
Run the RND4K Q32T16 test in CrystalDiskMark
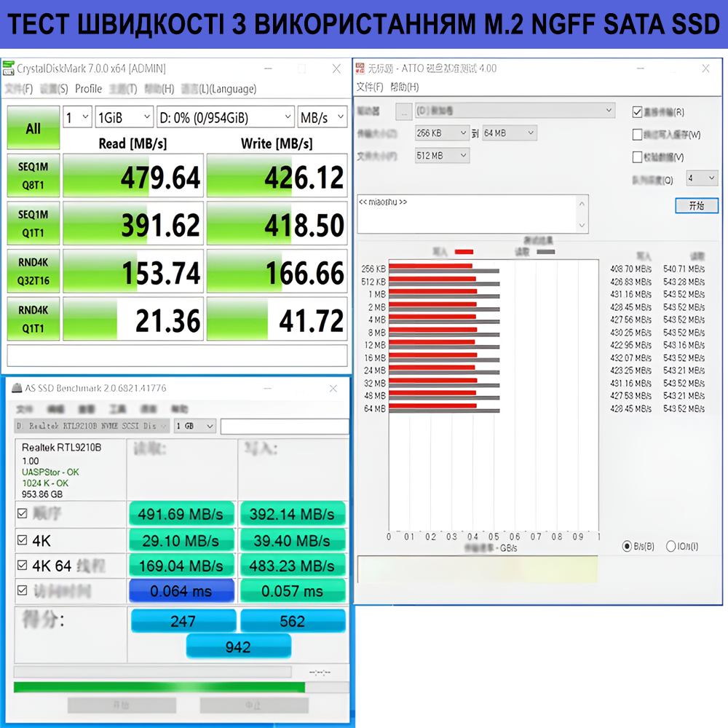pyautogui.click(x=33, y=271)
